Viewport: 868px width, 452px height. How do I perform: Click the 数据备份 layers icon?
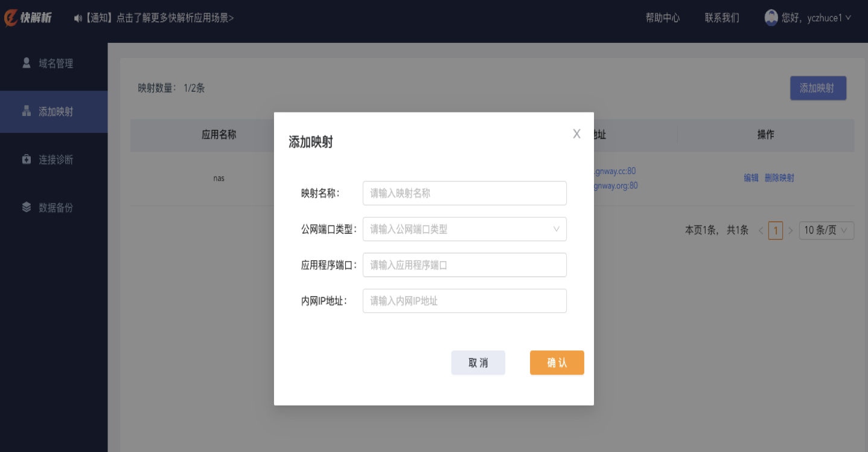click(27, 207)
